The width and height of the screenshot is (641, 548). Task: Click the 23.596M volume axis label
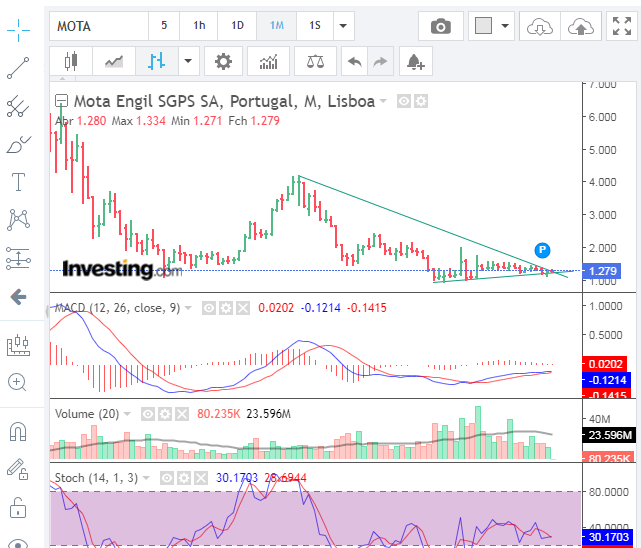[x=609, y=436]
